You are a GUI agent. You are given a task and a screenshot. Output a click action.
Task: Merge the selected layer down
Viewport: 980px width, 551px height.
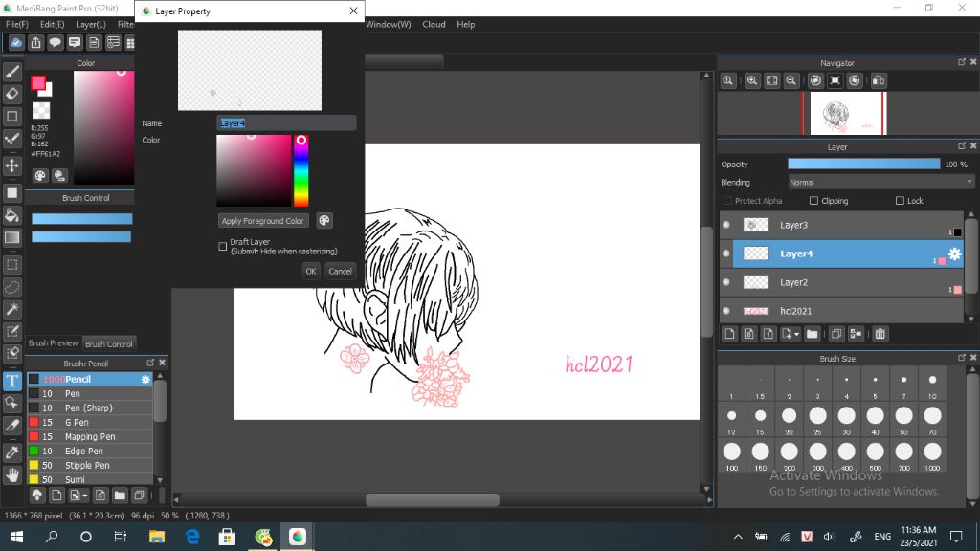pyautogui.click(x=856, y=334)
